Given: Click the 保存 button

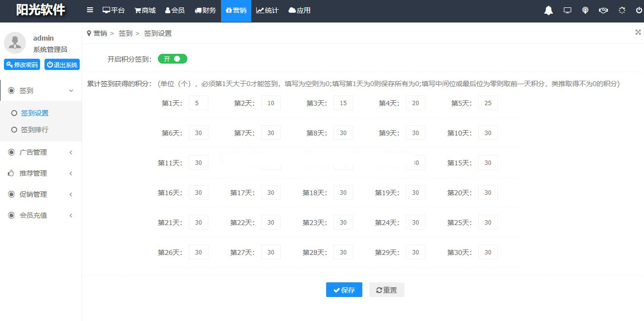Looking at the screenshot, I should (x=344, y=290).
